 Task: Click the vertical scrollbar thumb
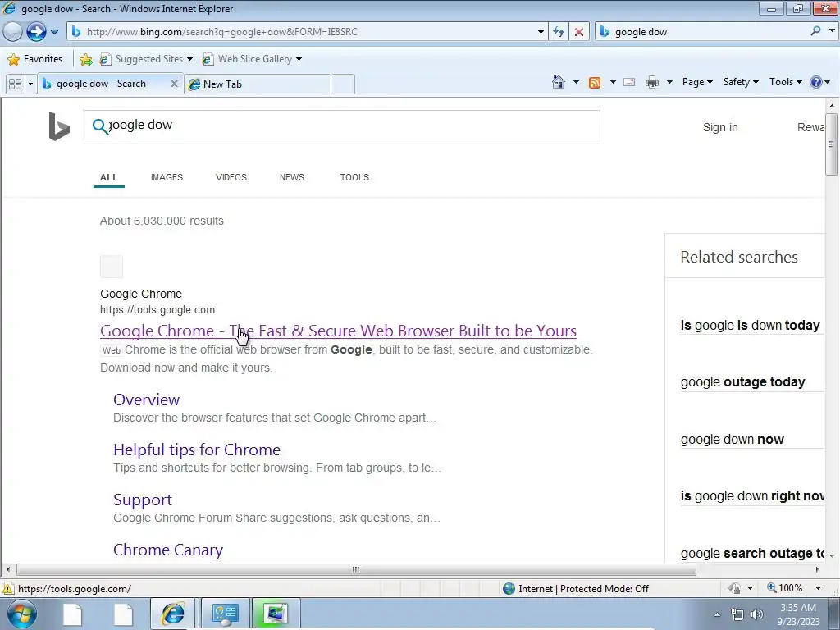point(832,144)
